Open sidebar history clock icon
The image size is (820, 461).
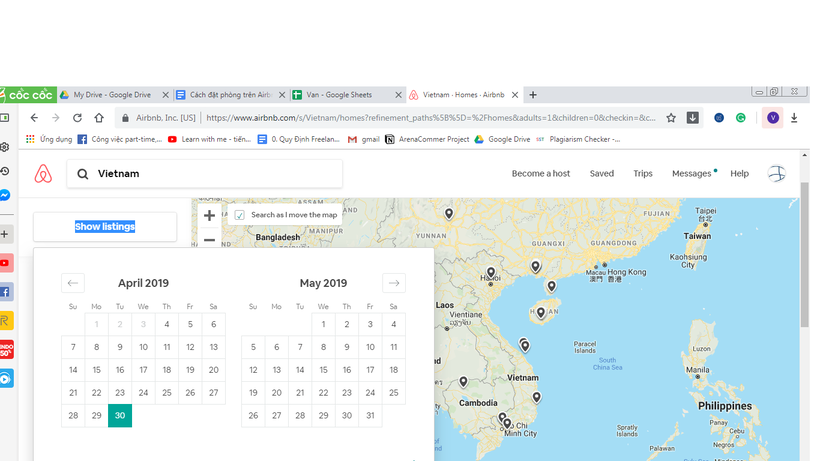click(5, 171)
